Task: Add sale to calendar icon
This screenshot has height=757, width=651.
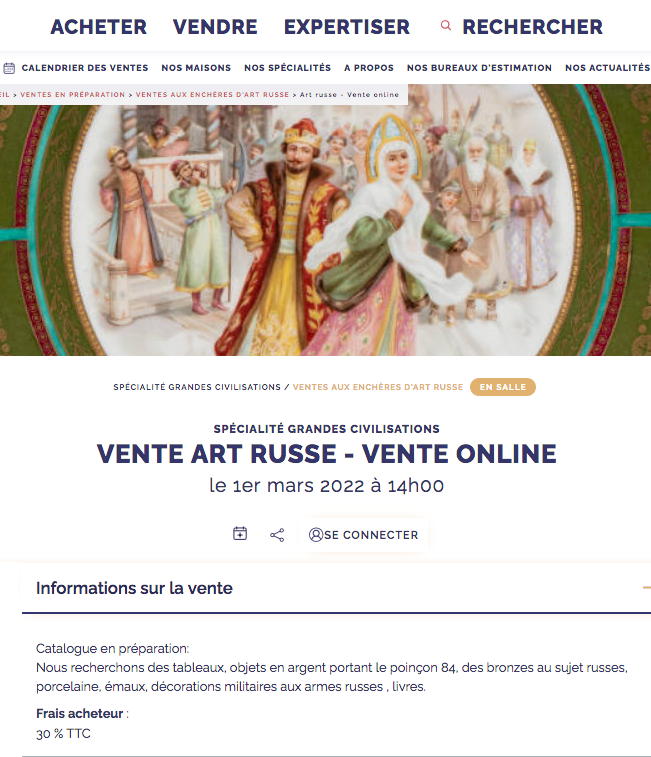Action: point(240,533)
